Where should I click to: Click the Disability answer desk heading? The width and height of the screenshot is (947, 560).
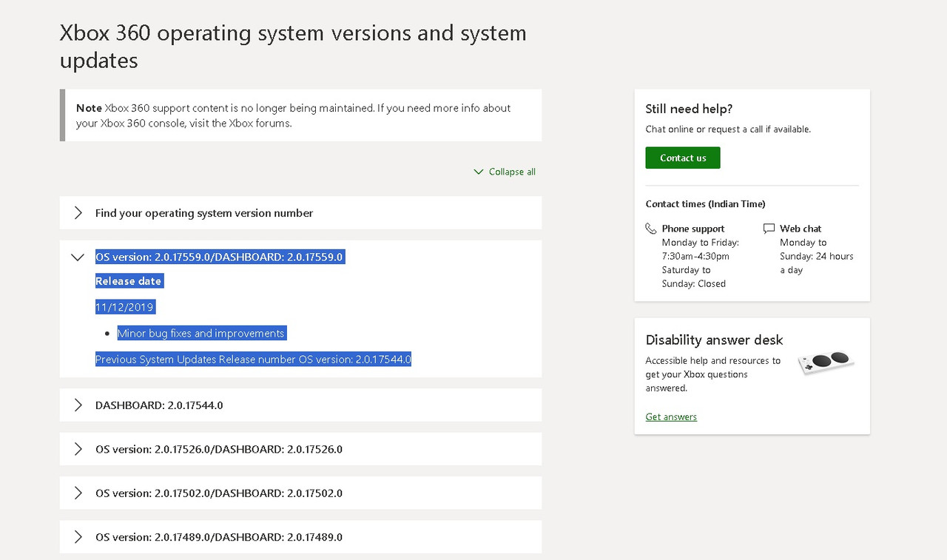click(x=714, y=340)
